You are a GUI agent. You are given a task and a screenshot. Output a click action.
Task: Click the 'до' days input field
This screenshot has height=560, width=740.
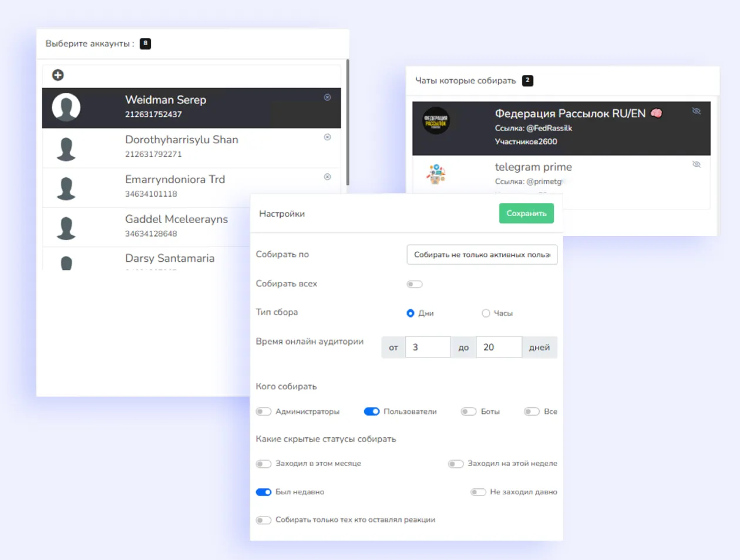(x=498, y=348)
